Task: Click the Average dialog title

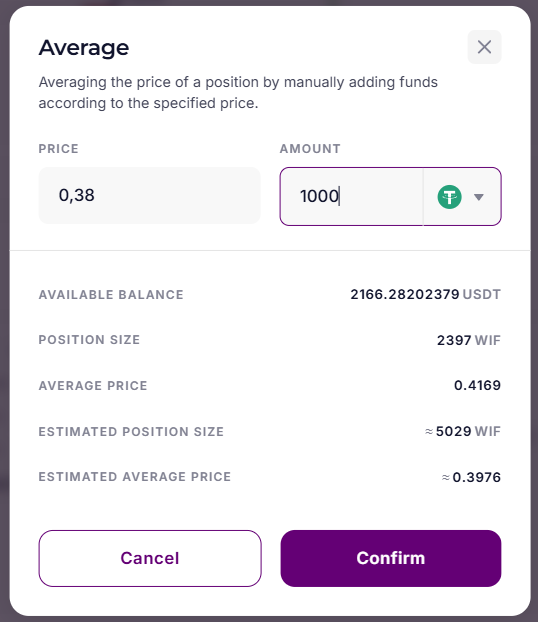Action: (x=84, y=48)
